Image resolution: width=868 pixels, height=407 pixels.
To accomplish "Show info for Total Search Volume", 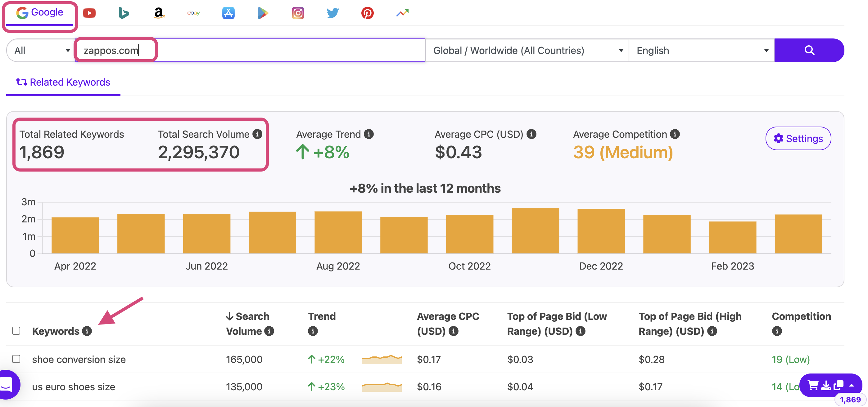I will coord(257,134).
